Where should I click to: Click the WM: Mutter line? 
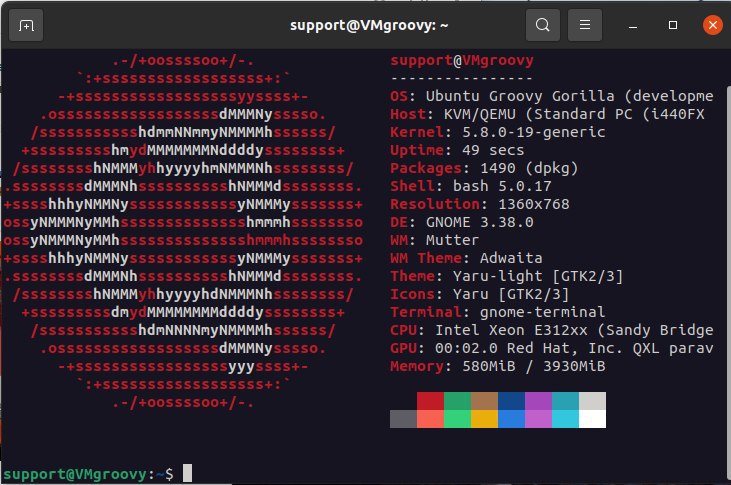[x=434, y=240]
